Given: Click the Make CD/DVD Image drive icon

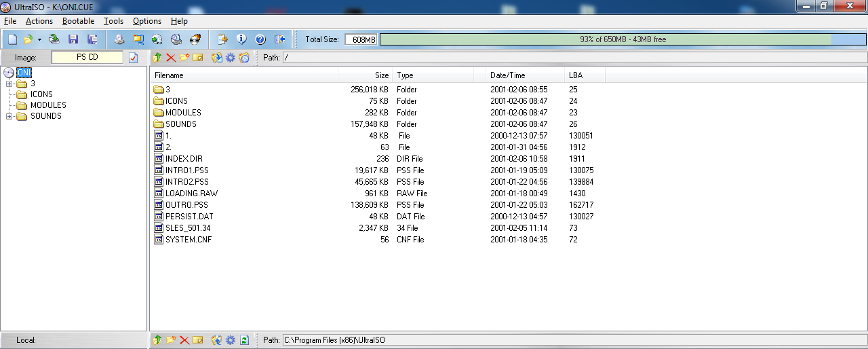Looking at the screenshot, I should click(119, 39).
